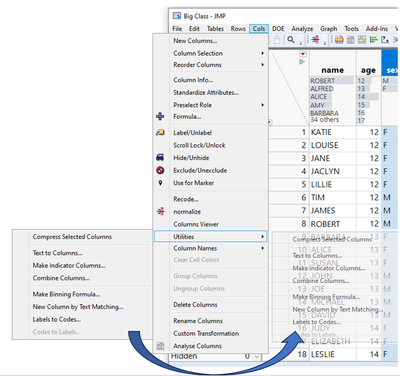Open the Edit menu
Viewport: 400px width, 376px height.
[194, 29]
